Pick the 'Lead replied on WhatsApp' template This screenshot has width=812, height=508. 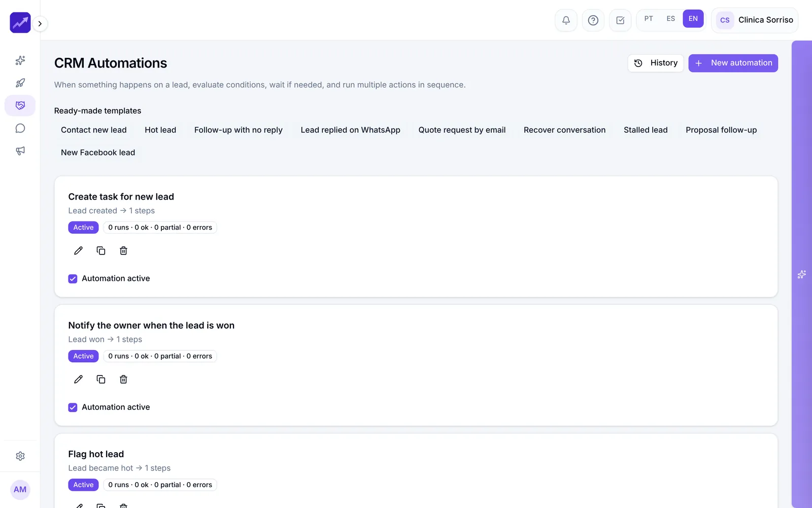[351, 130]
